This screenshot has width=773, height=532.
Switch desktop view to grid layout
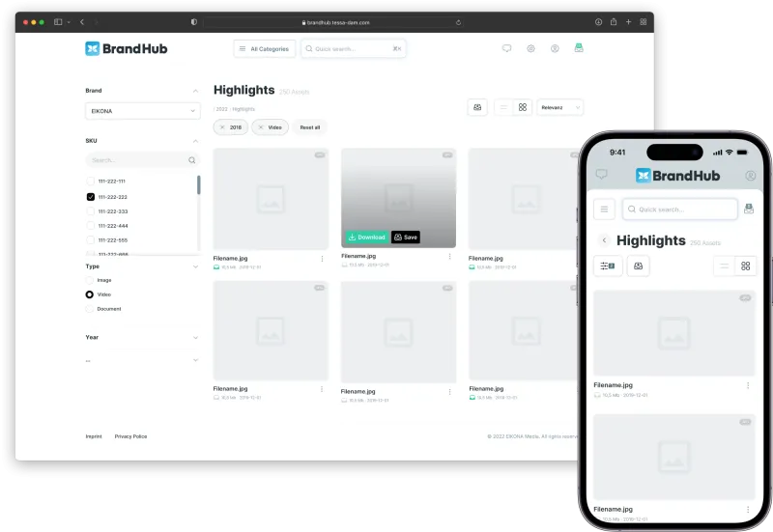point(523,108)
